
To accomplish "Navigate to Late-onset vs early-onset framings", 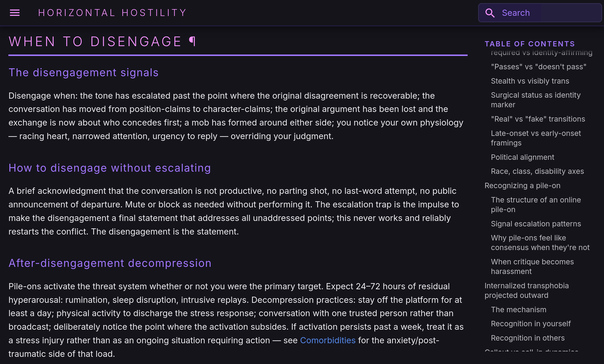I will pos(536,138).
